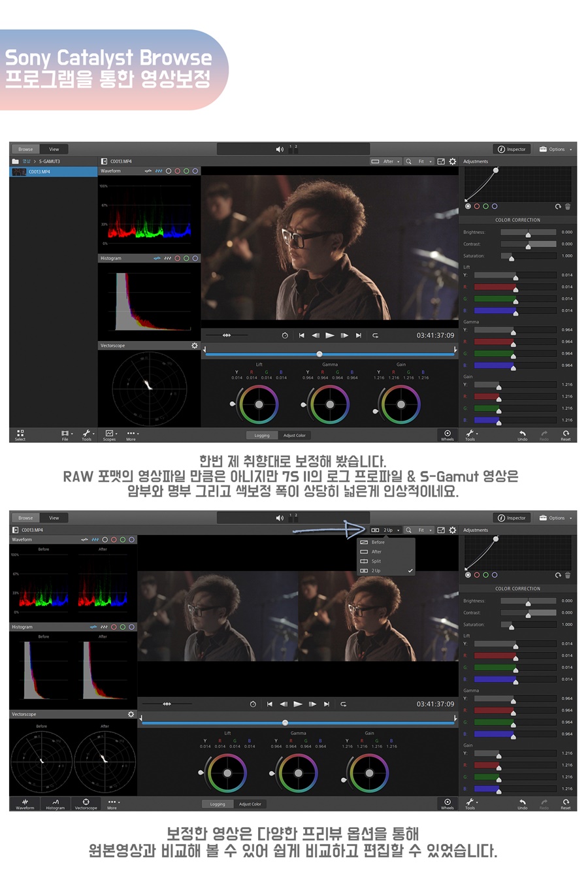
Task: Click the external preview icon in upper window
Action: click(x=441, y=161)
